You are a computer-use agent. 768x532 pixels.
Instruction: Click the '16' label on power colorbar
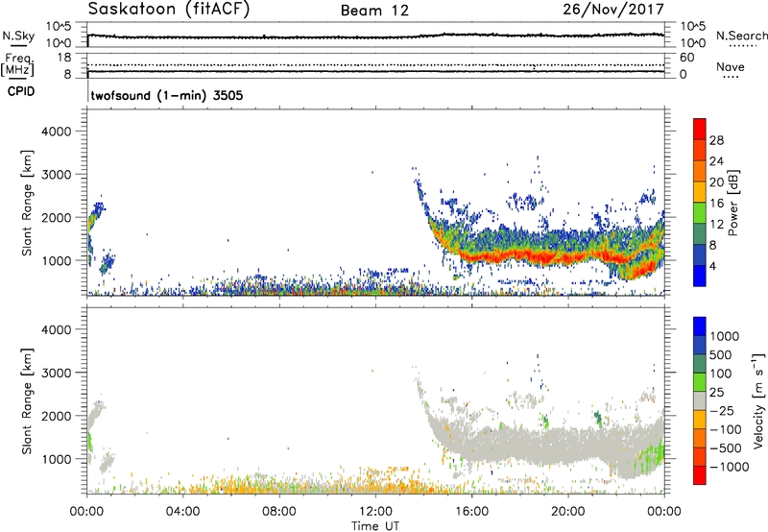716,204
